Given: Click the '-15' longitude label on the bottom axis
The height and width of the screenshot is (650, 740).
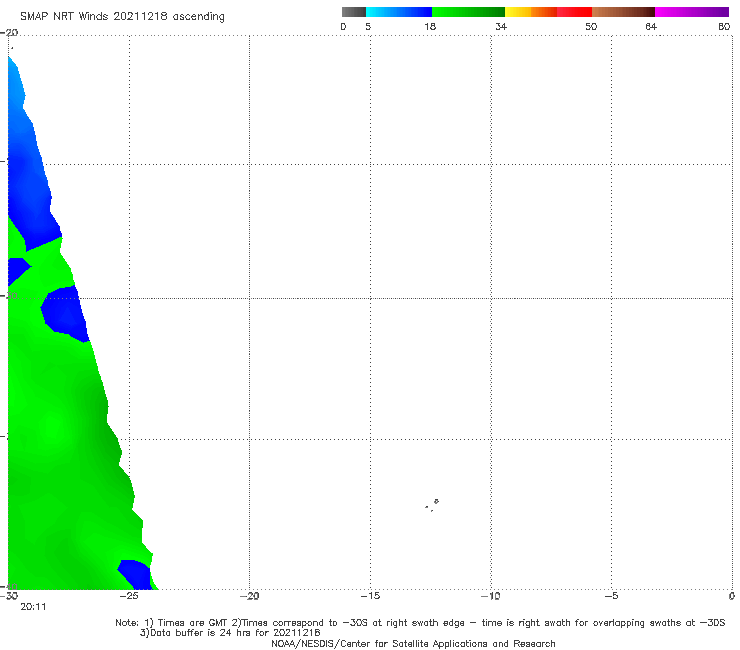Looking at the screenshot, I should click(x=370, y=596).
